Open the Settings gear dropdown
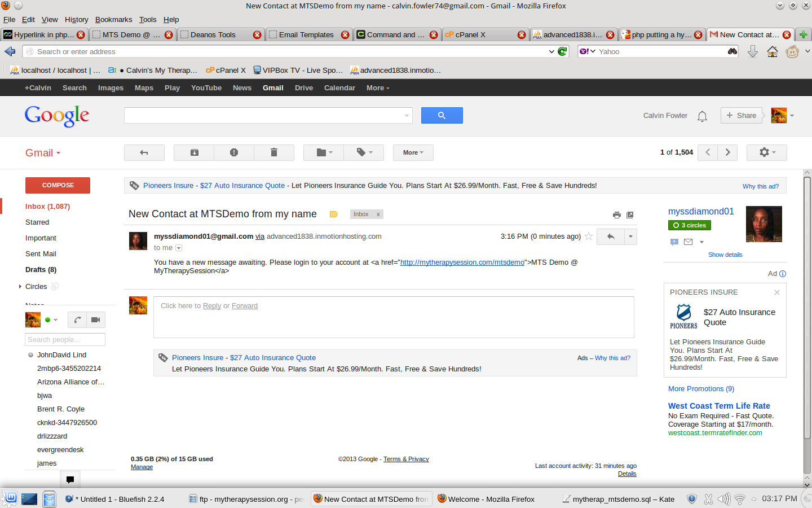Screen dimensions: 812x508 [x=767, y=152]
